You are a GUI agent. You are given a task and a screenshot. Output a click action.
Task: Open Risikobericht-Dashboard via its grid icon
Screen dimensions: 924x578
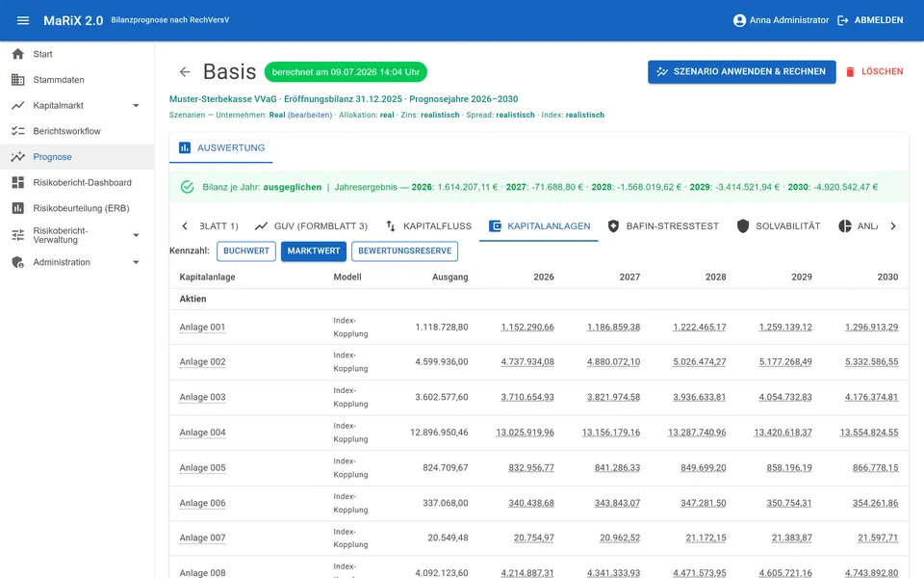(x=17, y=182)
